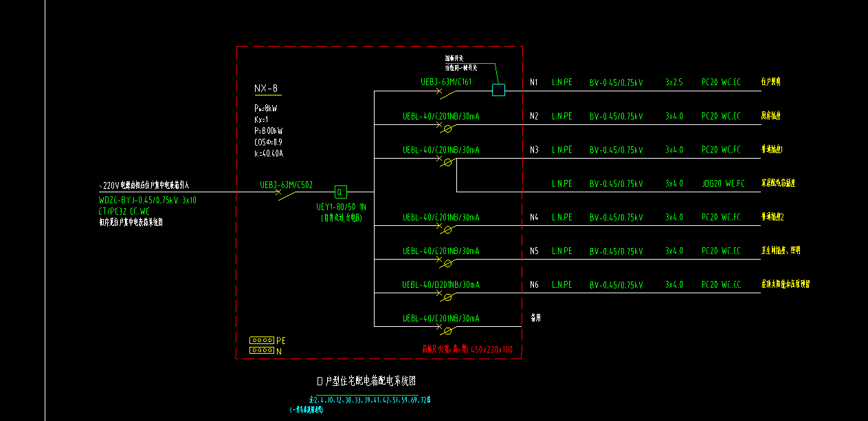868x421 pixels.
Task: Click the RCD breaker symbol on N3 circuit
Action: coord(447,162)
